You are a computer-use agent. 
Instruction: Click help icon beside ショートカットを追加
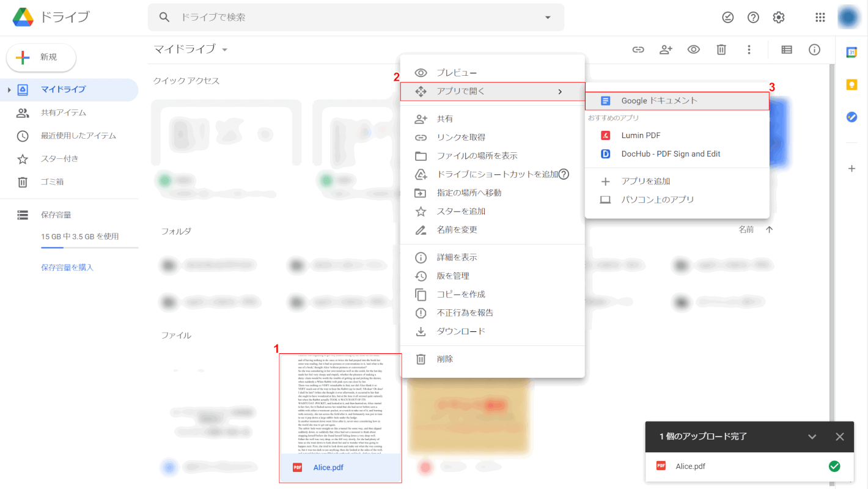coord(564,174)
